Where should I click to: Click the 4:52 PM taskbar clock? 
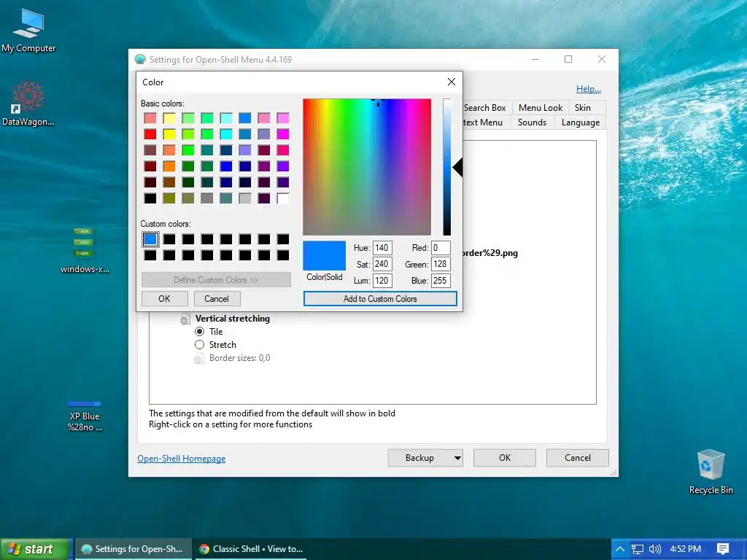[685, 549]
